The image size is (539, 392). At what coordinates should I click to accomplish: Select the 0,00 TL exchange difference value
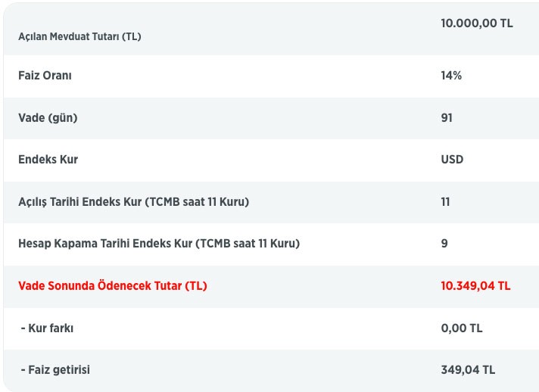[461, 328]
